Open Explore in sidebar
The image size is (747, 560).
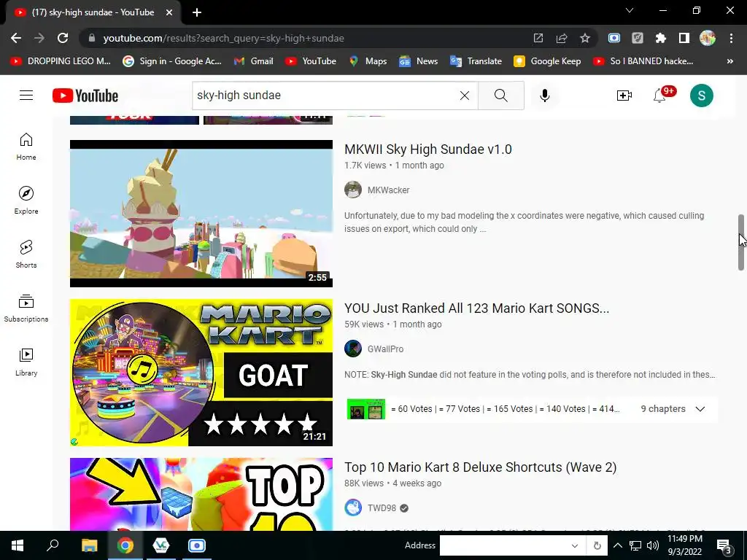(x=26, y=201)
